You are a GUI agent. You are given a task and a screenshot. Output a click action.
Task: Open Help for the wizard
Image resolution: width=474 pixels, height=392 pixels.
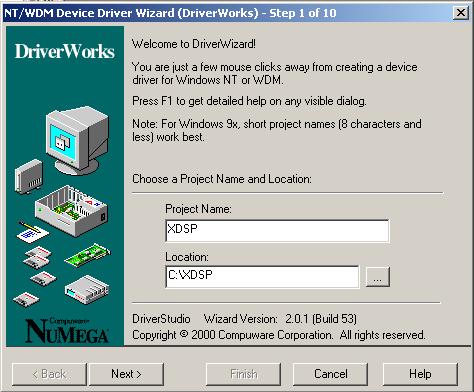coord(420,374)
